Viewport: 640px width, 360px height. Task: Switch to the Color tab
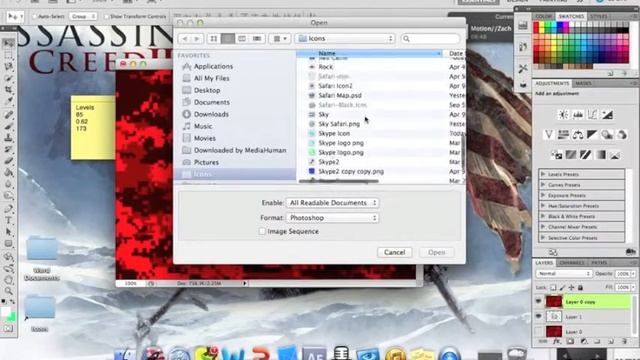tap(544, 16)
